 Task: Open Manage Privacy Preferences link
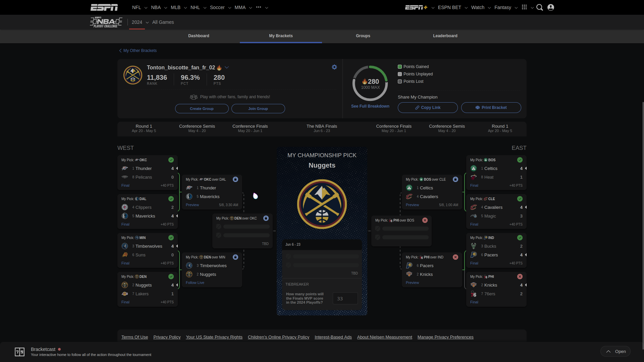[445, 337]
